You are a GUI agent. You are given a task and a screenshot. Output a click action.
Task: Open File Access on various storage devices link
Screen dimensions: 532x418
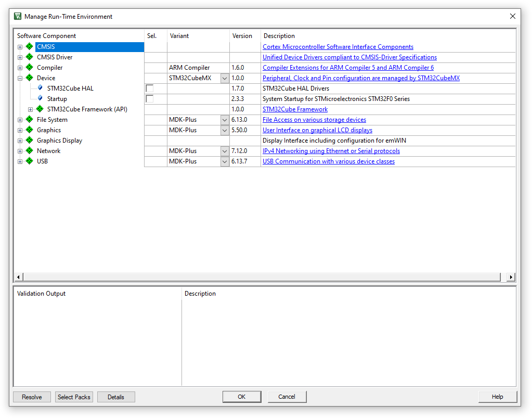point(314,120)
